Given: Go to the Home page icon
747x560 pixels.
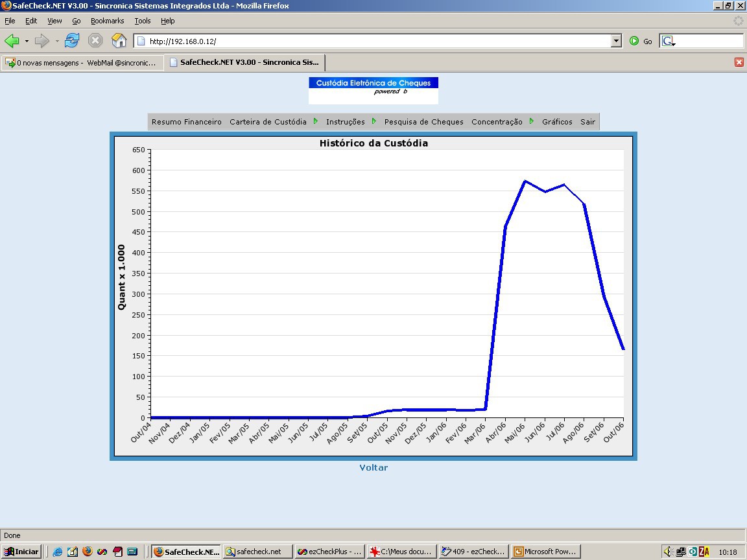Looking at the screenshot, I should pyautogui.click(x=119, y=40).
